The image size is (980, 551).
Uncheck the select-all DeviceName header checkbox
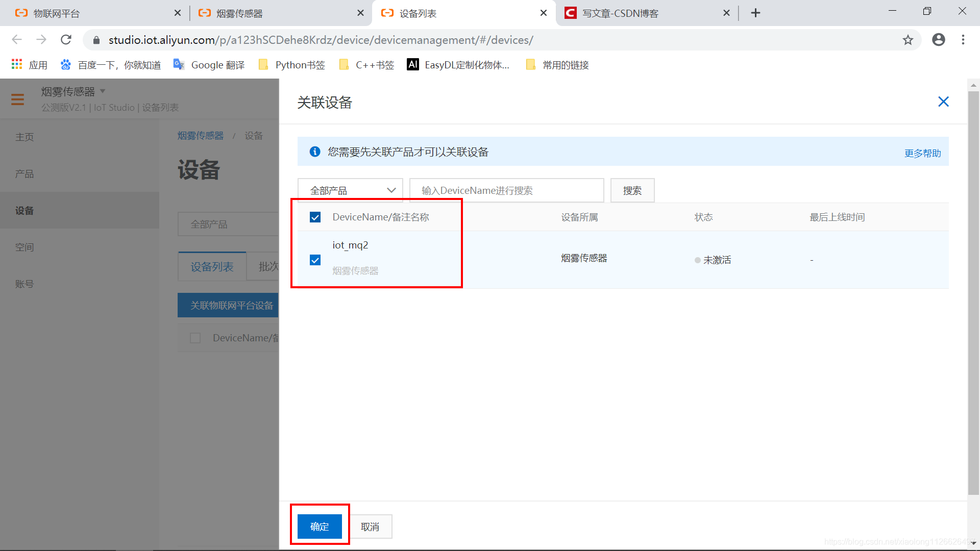point(315,217)
